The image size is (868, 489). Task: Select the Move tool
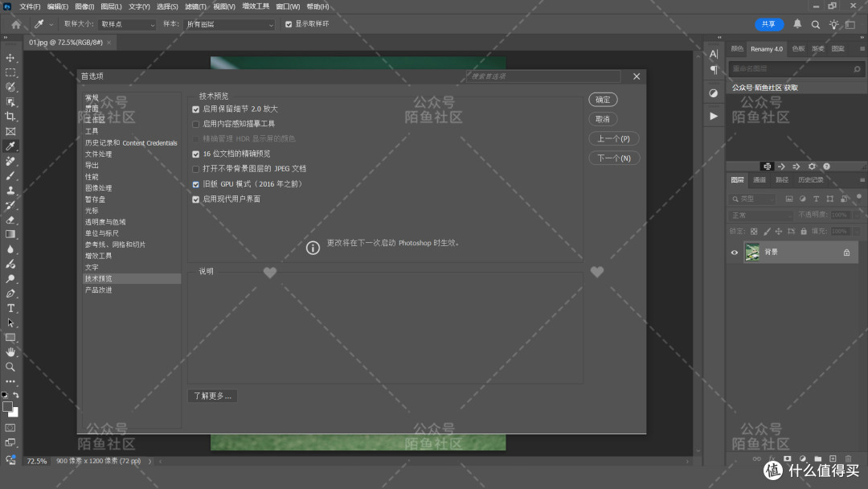click(10, 58)
